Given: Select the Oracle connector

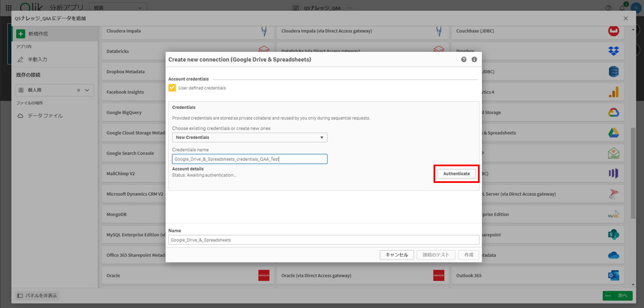Looking at the screenshot, I should coord(188,276).
